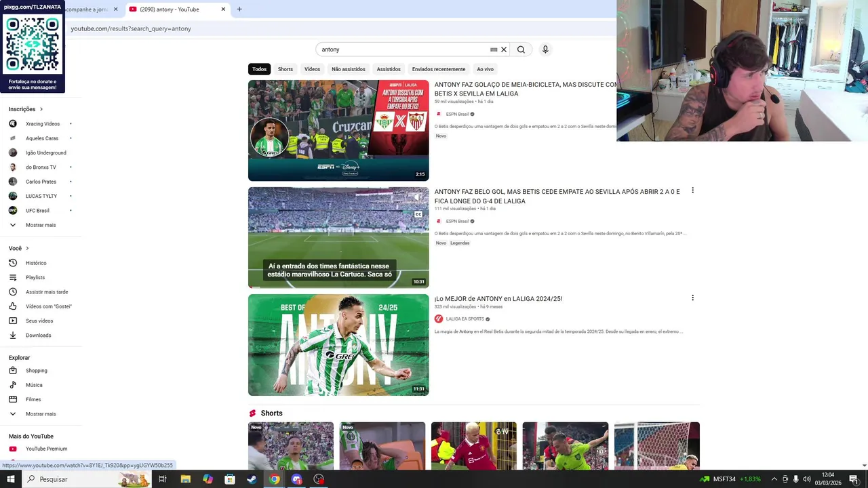Expand more subscriptions with Mostrar mais
This screenshot has height=488, width=868.
[41, 225]
